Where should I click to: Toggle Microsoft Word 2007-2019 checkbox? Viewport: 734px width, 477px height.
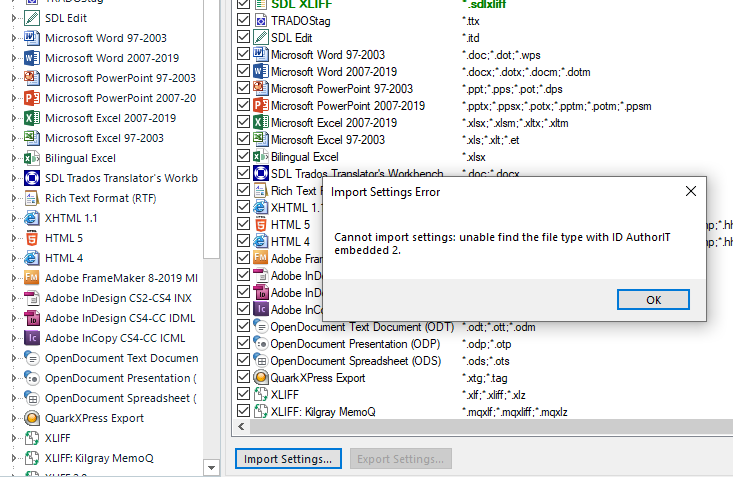[x=243, y=71]
